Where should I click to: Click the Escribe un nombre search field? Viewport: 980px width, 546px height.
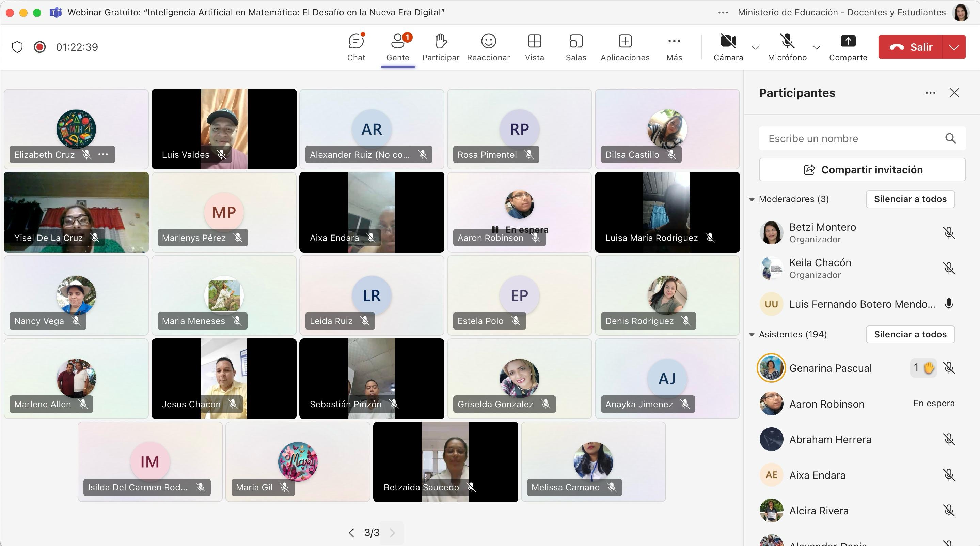pos(862,138)
